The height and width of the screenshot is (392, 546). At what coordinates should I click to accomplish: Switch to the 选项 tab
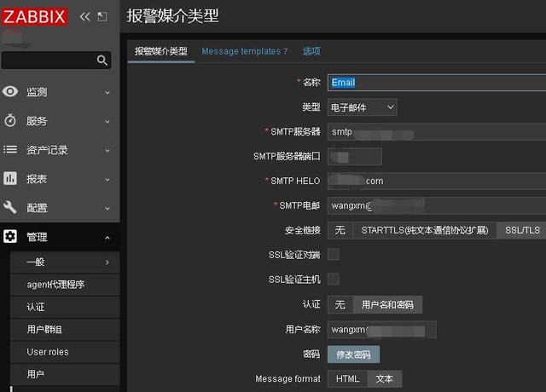tap(311, 51)
